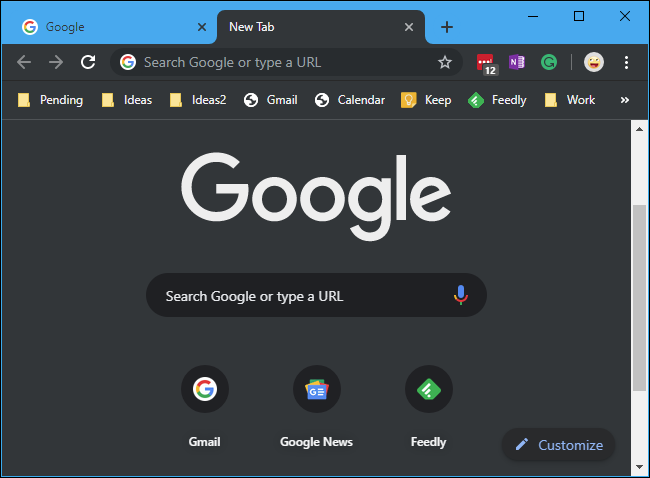Close the Google tab
650x478 pixels.
(202, 27)
